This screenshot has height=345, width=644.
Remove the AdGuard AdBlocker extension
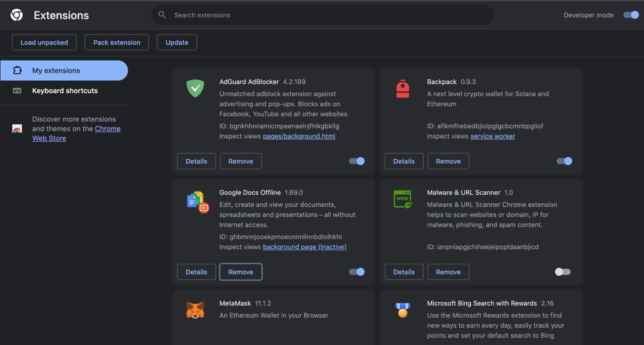pyautogui.click(x=241, y=161)
